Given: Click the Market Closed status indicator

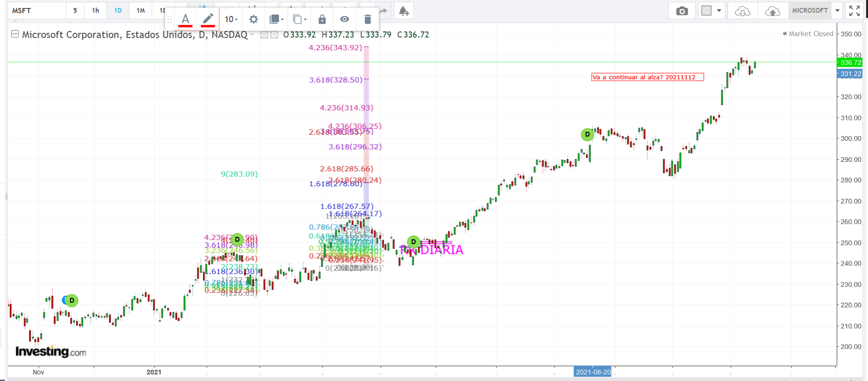Looking at the screenshot, I should click(x=808, y=34).
